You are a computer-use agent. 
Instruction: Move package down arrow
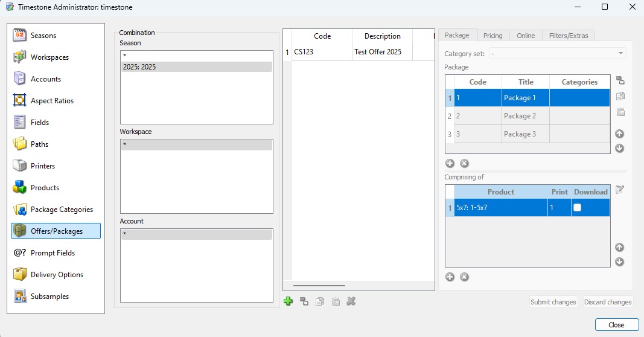619,149
